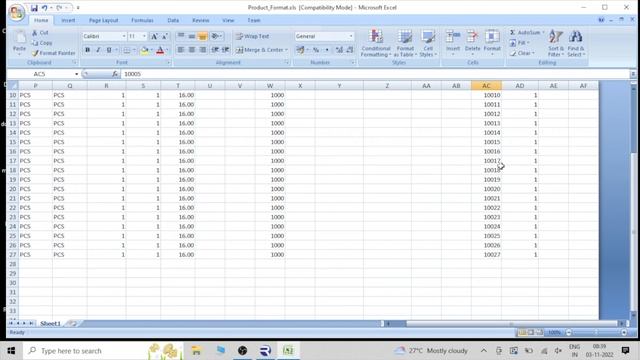Open Format as Table gallery
Image resolution: width=640 pixels, height=360 pixels.
tap(405, 43)
